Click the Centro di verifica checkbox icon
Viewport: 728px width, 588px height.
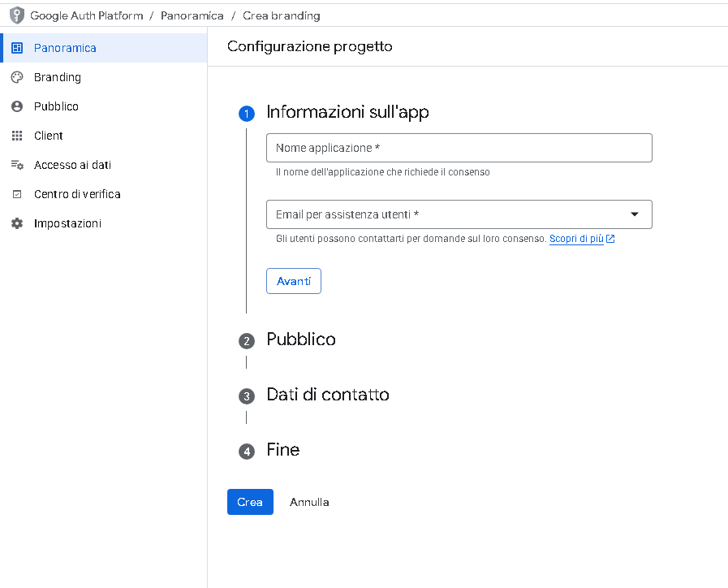tap(17, 194)
